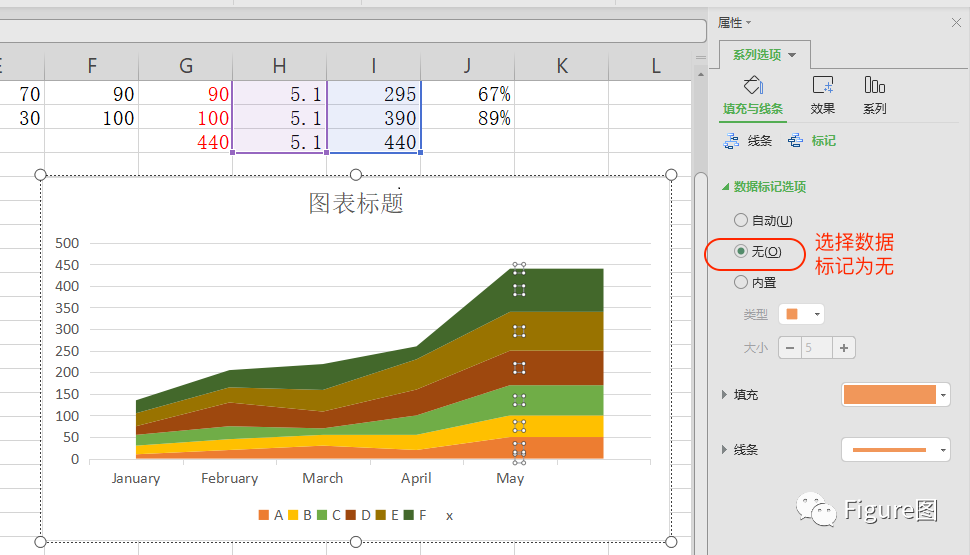Click the 大小 size value field
970x555 pixels.
point(817,348)
